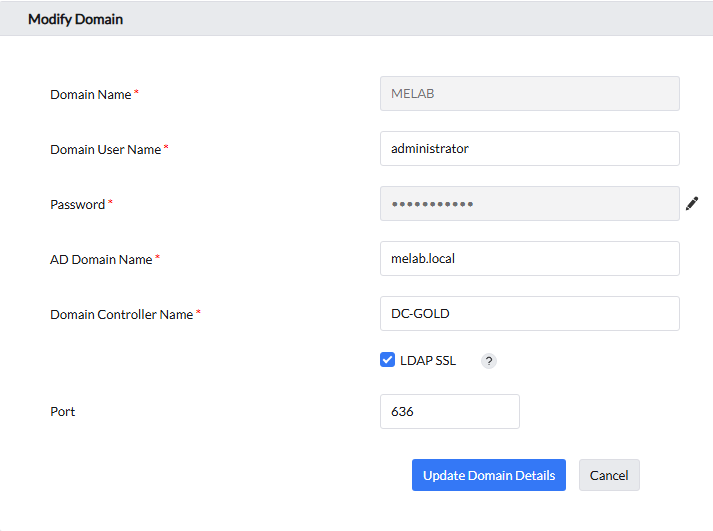Viewport: 713px width, 531px height.
Task: Click the masked Password field
Action: click(x=529, y=204)
